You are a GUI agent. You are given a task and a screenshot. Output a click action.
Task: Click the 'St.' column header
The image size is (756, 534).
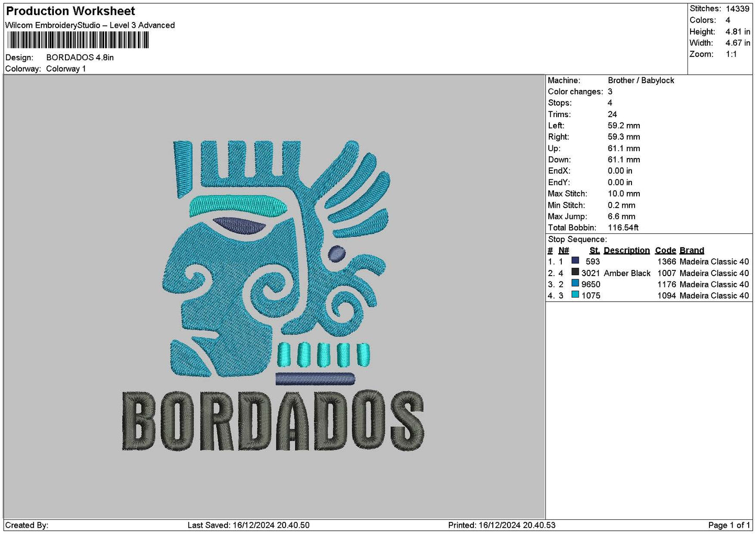pos(594,251)
